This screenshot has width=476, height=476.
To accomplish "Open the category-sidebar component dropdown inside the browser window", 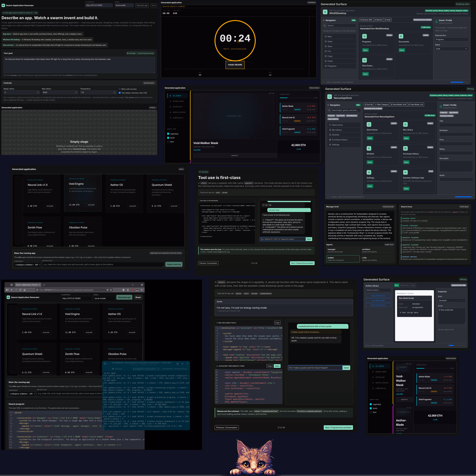I will [x=22, y=394].
